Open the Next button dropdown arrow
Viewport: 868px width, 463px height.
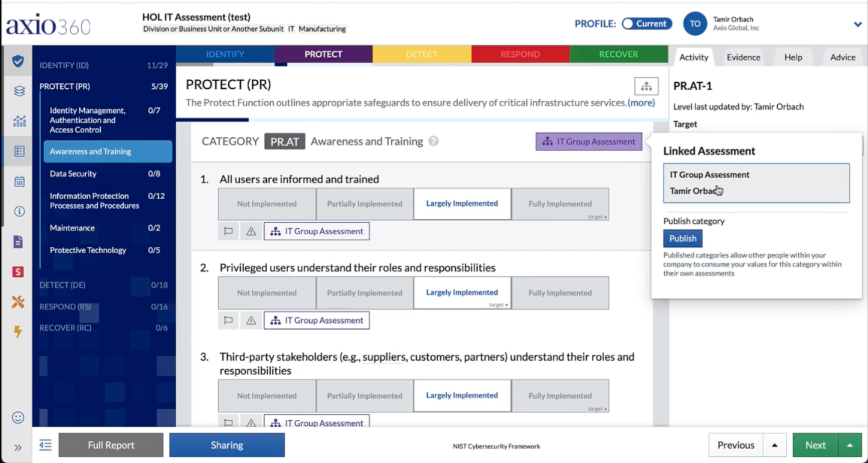[x=849, y=445]
